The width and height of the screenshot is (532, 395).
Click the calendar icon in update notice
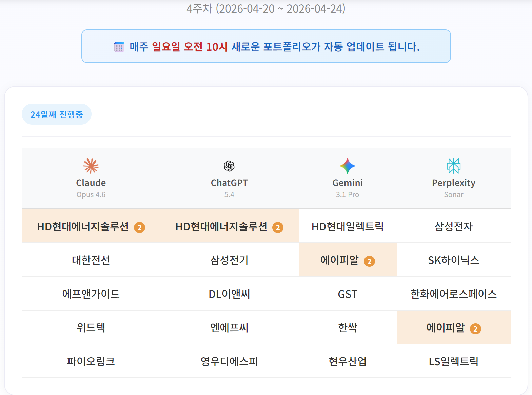(119, 47)
